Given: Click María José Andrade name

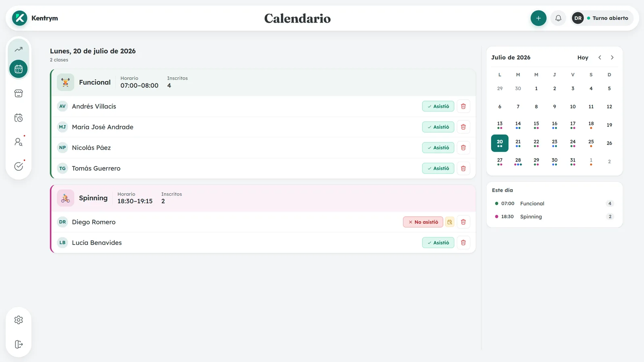Looking at the screenshot, I should point(103,127).
